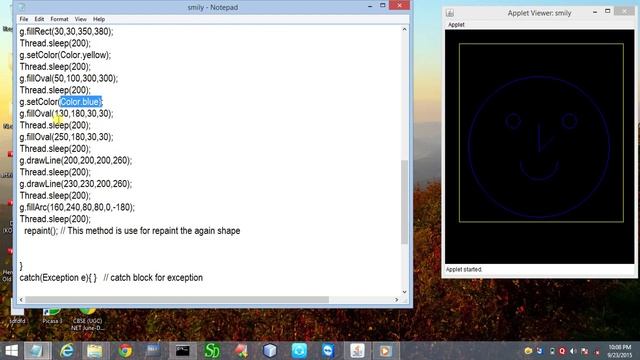The width and height of the screenshot is (640, 360).
Task: Open the Windows Start button
Action: 11,351
